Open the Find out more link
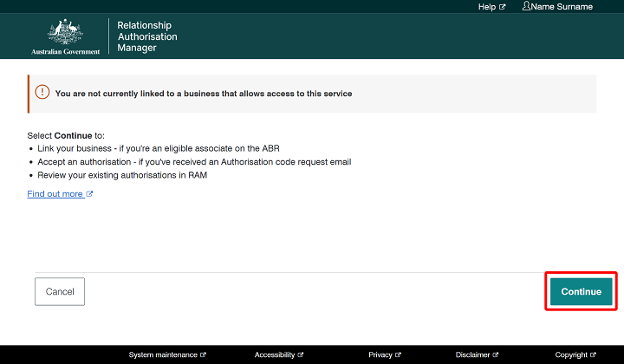This screenshot has height=364, width=624. click(x=55, y=194)
